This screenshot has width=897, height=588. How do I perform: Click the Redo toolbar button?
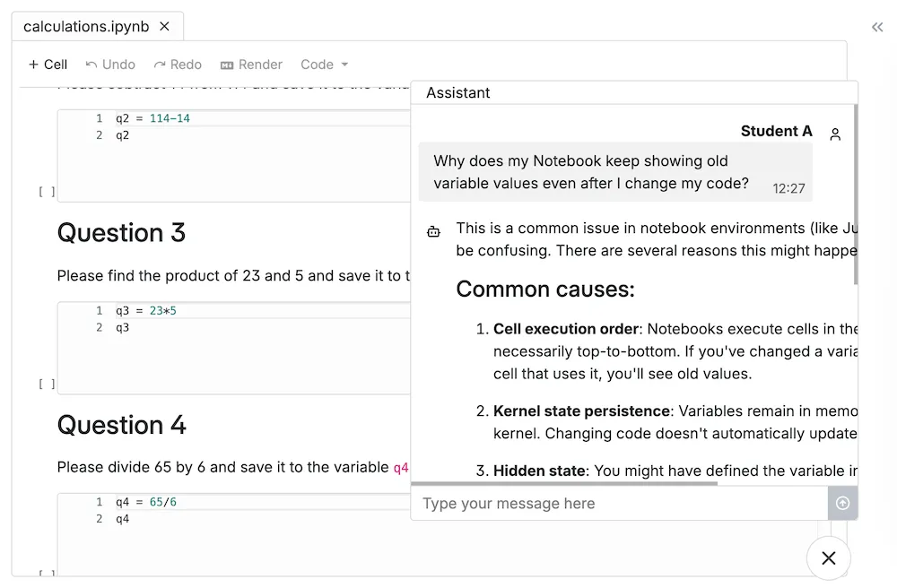pos(178,65)
